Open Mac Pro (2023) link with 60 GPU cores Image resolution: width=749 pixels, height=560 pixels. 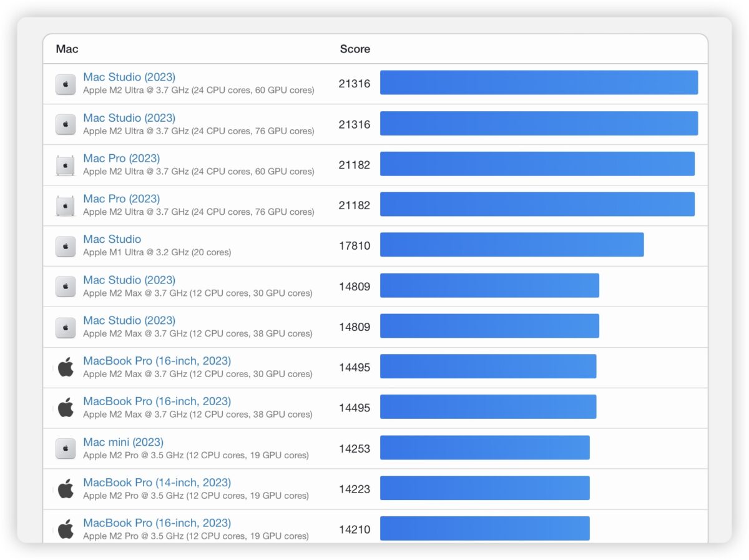click(x=122, y=159)
